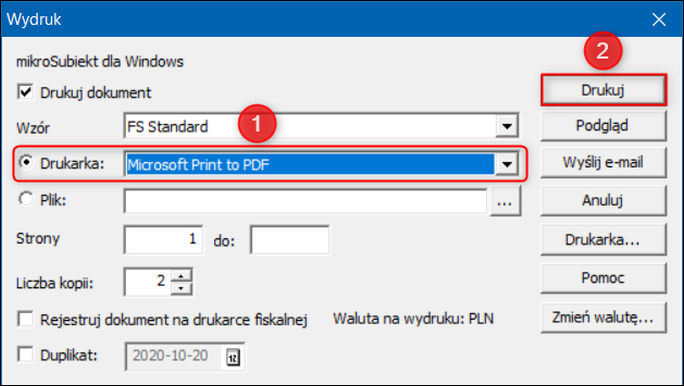Open the calendar picker beside Duplikat date
684x386 pixels.
tap(233, 358)
